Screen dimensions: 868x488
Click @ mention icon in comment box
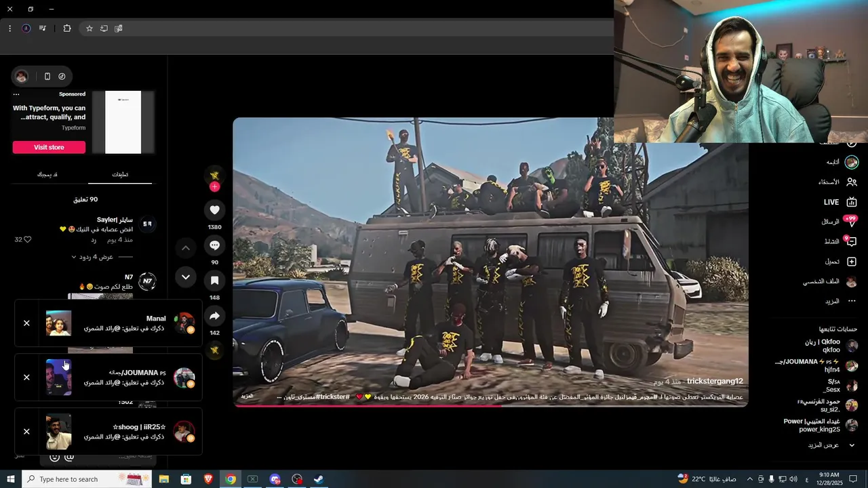point(69,457)
